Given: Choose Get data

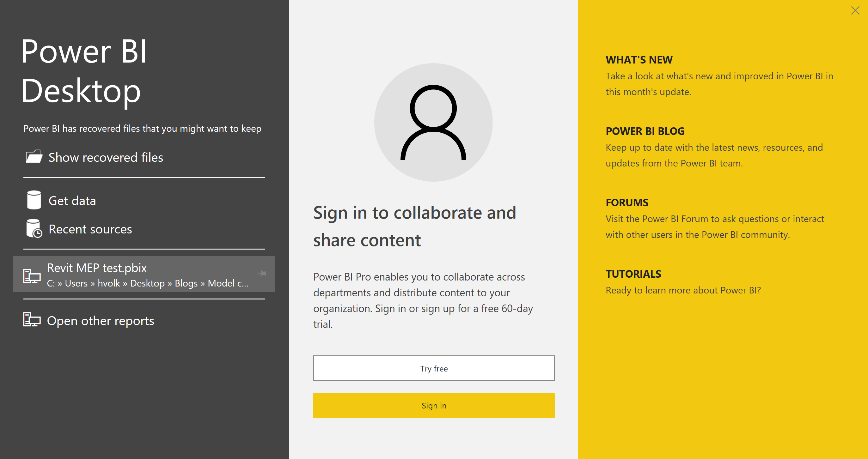Looking at the screenshot, I should tap(72, 201).
